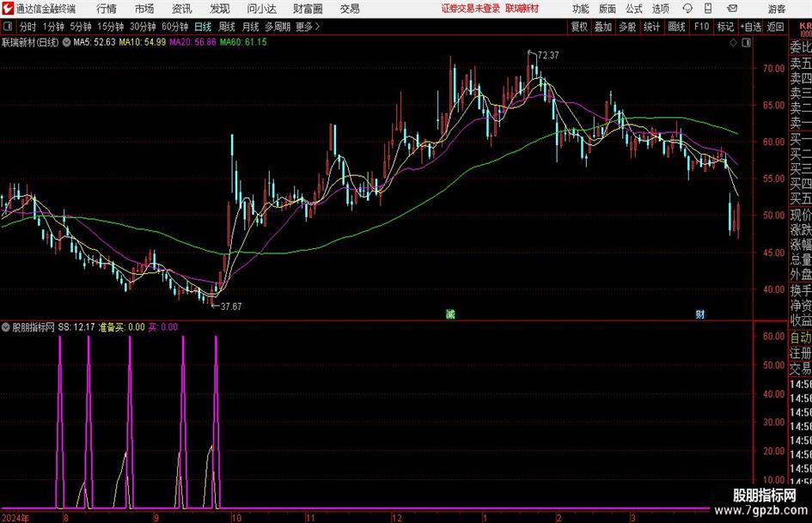
Task: Select the 月线 monthly chart tab
Action: pyautogui.click(x=250, y=27)
